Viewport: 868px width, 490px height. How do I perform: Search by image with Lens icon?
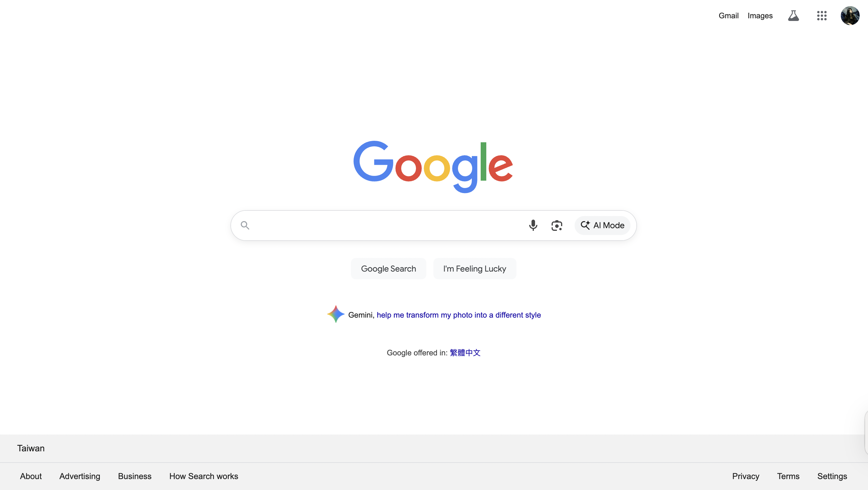click(557, 225)
